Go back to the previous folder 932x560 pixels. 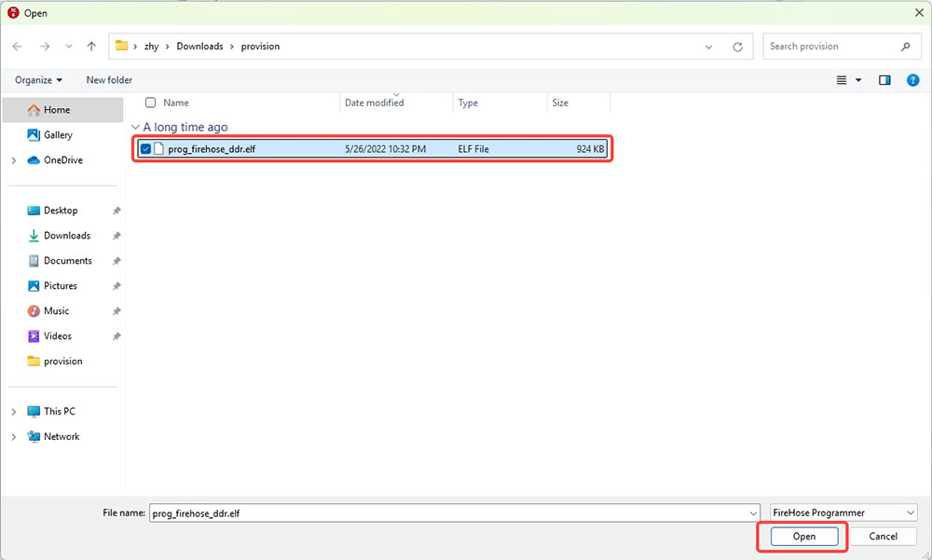pos(17,47)
